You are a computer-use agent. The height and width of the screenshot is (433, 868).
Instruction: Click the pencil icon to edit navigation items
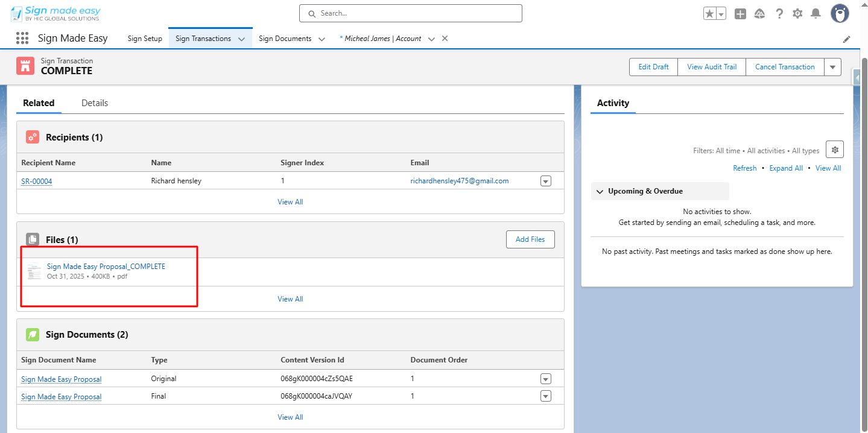click(x=846, y=39)
